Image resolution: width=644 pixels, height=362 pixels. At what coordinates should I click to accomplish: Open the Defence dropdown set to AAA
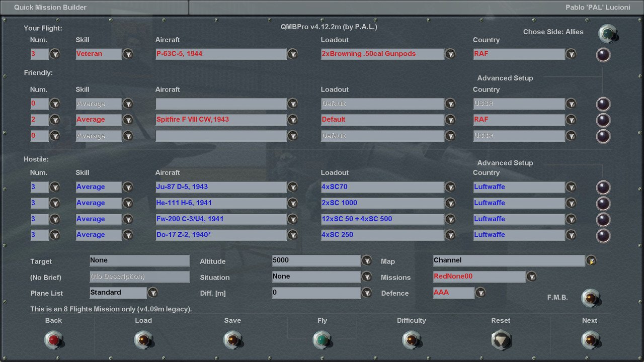480,293
